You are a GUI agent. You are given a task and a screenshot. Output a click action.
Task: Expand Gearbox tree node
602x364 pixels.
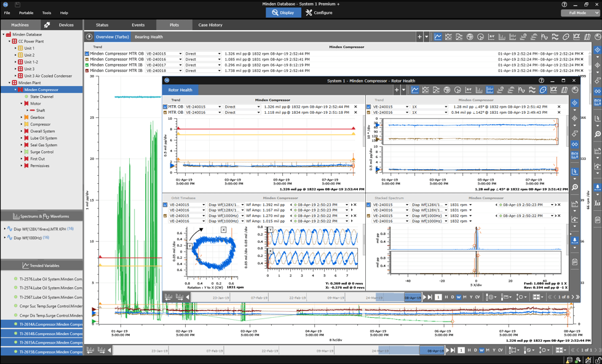click(x=22, y=117)
